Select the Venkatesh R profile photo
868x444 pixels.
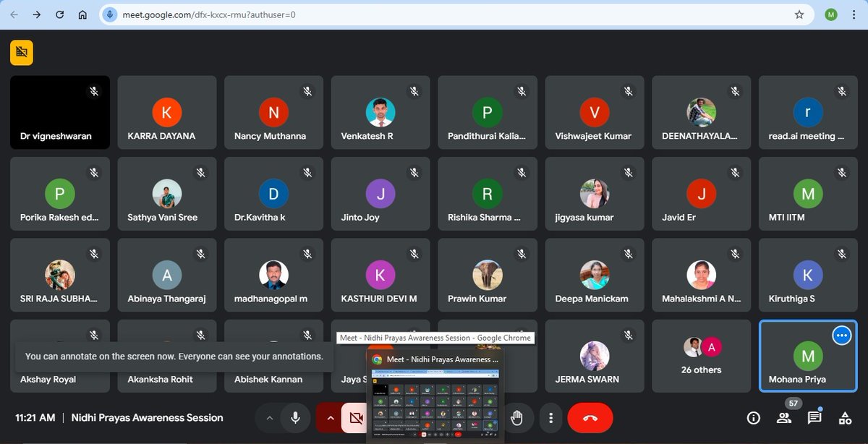coord(380,112)
